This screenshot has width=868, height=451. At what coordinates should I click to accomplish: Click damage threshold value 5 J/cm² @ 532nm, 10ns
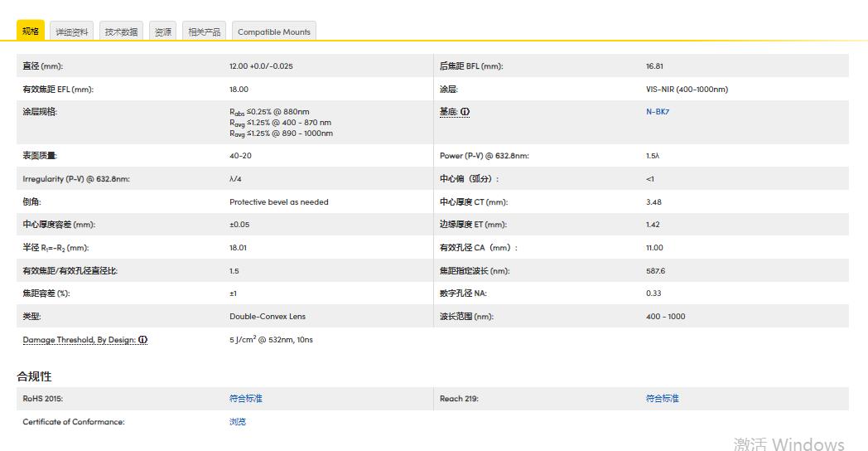coord(272,339)
